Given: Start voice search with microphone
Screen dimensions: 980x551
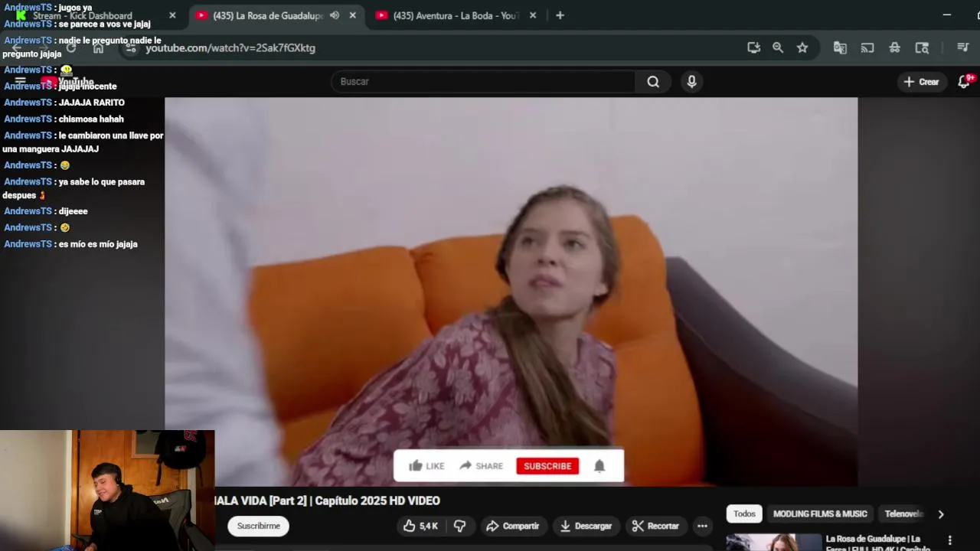Looking at the screenshot, I should tap(691, 81).
